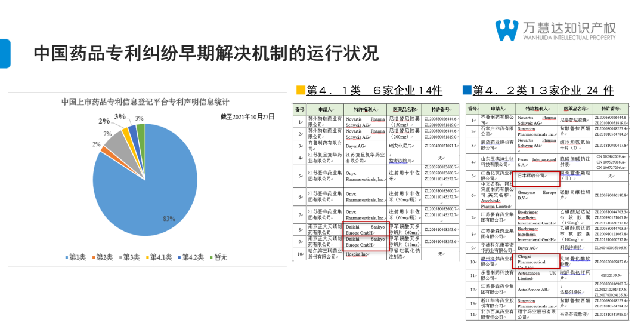This screenshot has height=326, width=644.
Task: Click 利伐沙班片 in the 4.2 table
Action: point(572,248)
